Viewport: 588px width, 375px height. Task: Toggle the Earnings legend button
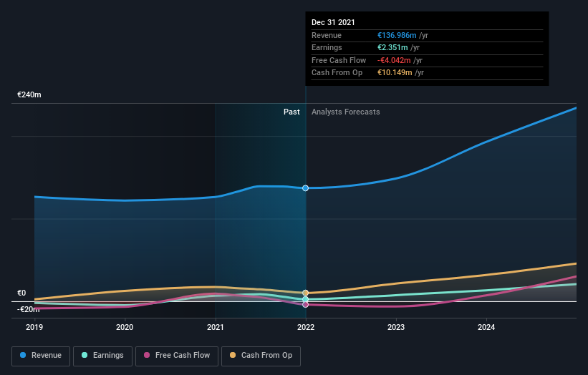[102, 356]
